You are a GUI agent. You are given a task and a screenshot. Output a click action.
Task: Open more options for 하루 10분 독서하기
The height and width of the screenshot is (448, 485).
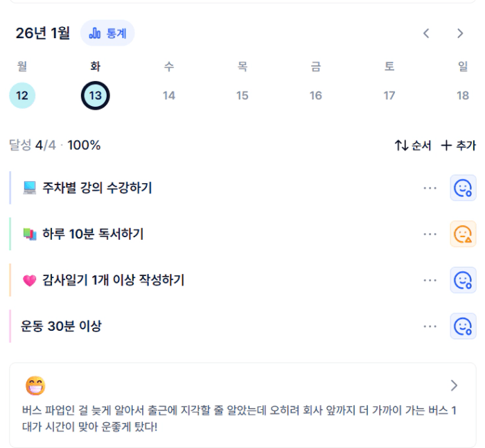(x=430, y=234)
